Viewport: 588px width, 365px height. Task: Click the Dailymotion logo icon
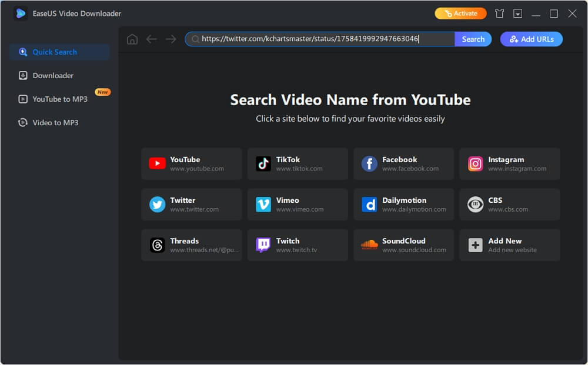(x=369, y=205)
